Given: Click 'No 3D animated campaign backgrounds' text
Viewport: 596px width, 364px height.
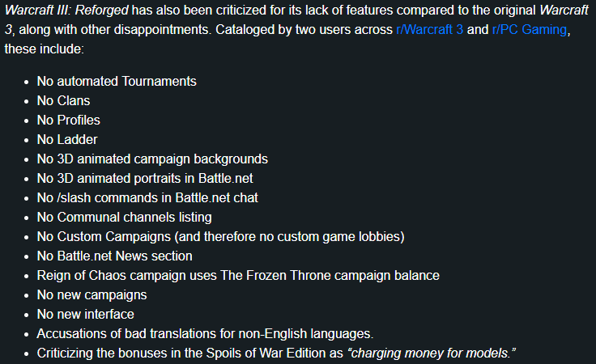Looking at the screenshot, I should (x=152, y=159).
